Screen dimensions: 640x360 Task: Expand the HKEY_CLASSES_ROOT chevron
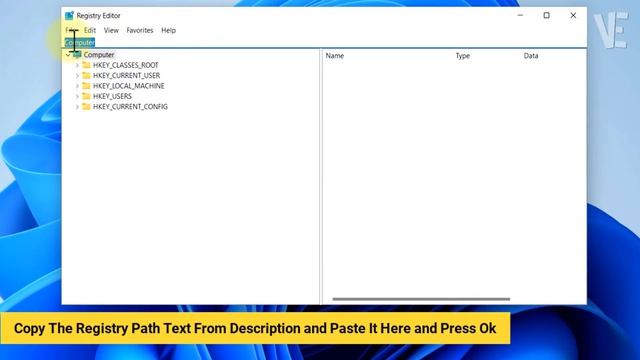(x=77, y=65)
